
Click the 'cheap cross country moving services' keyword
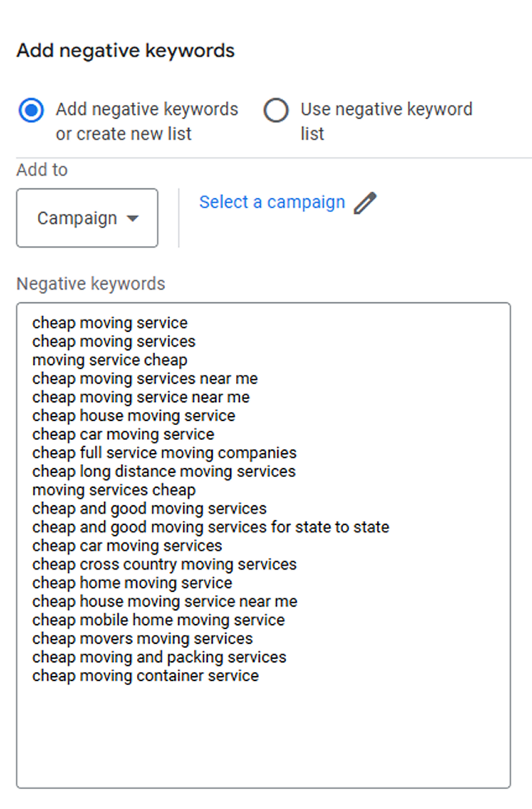coord(164,564)
